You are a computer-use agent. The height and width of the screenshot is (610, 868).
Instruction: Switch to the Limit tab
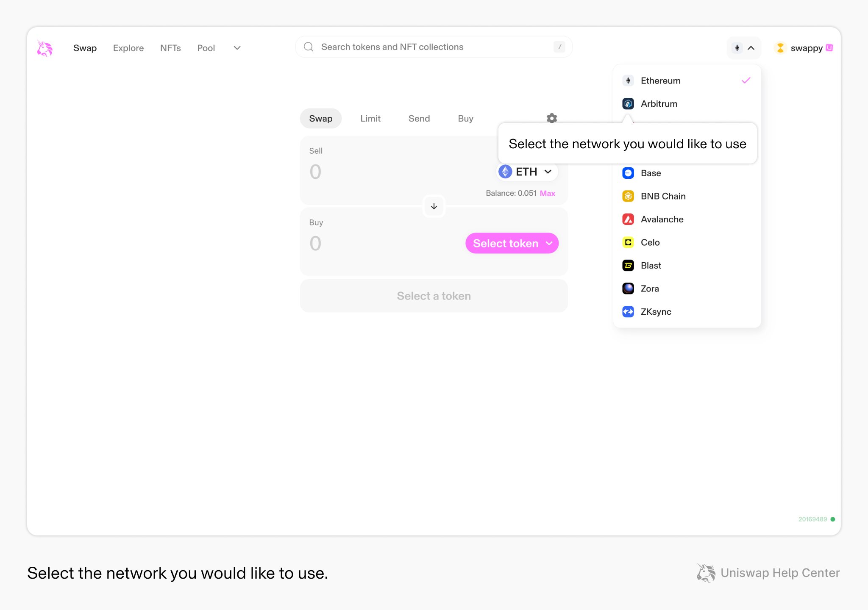[x=370, y=119]
